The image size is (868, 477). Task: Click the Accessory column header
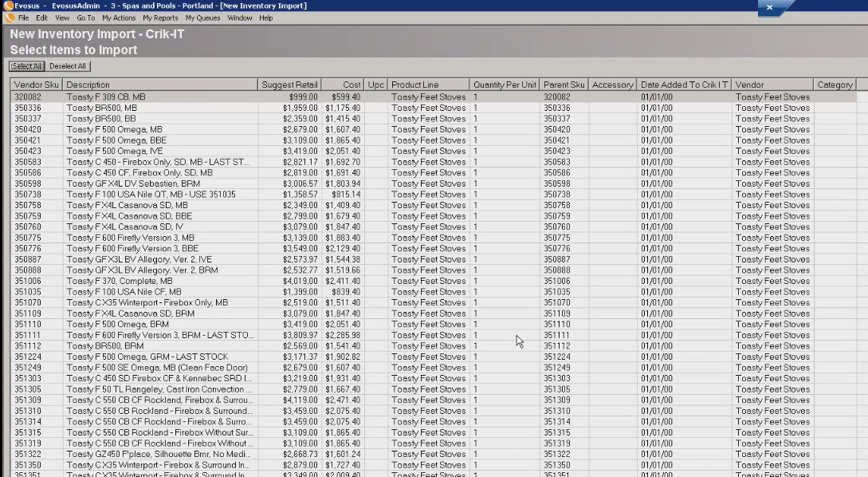(x=612, y=85)
